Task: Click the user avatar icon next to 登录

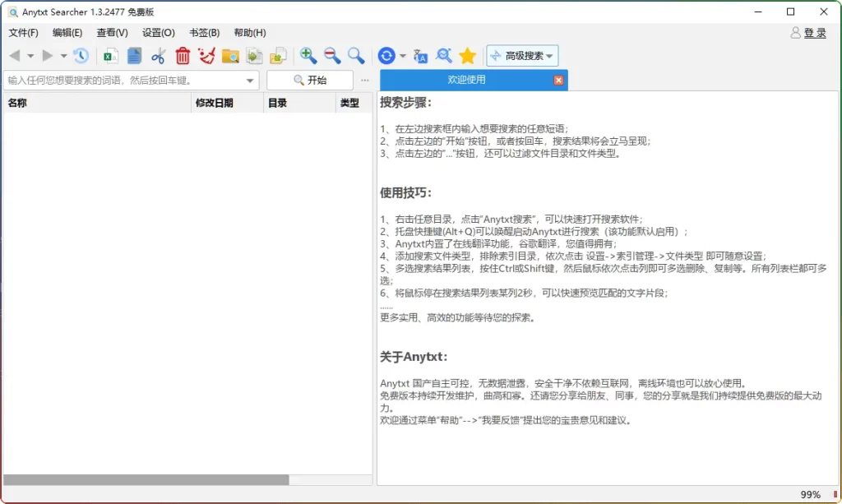Action: [x=795, y=33]
